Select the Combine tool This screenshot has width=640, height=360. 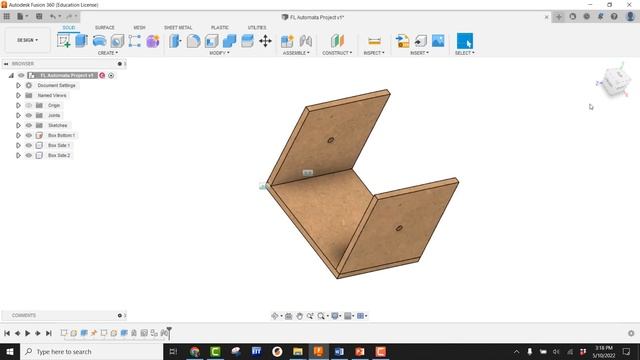[229, 41]
